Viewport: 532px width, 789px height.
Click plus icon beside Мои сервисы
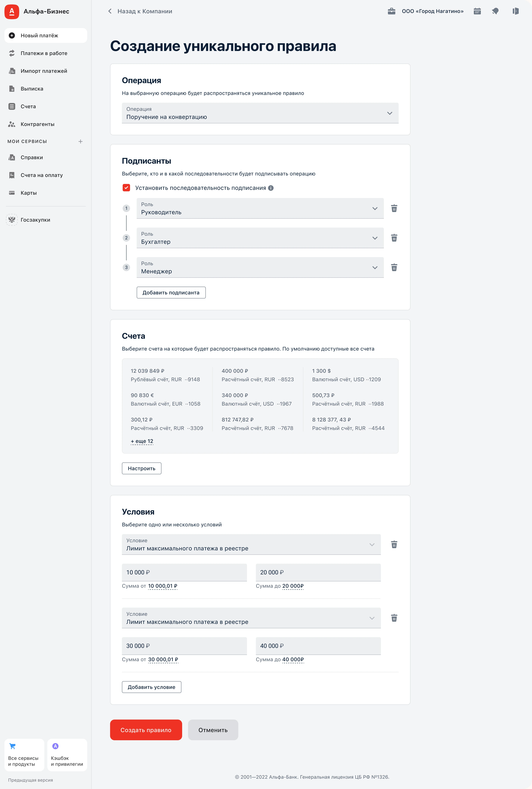(x=80, y=141)
